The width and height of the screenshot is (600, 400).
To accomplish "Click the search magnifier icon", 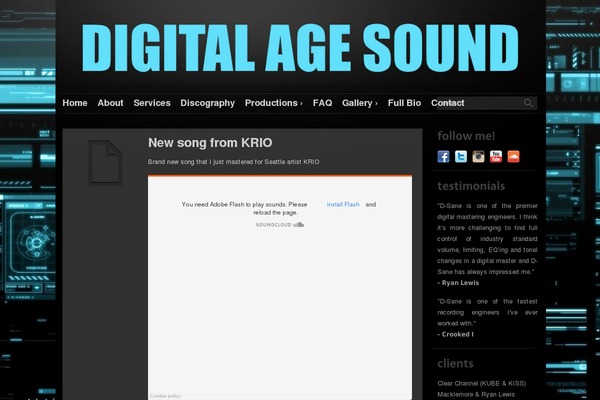I will [x=528, y=103].
